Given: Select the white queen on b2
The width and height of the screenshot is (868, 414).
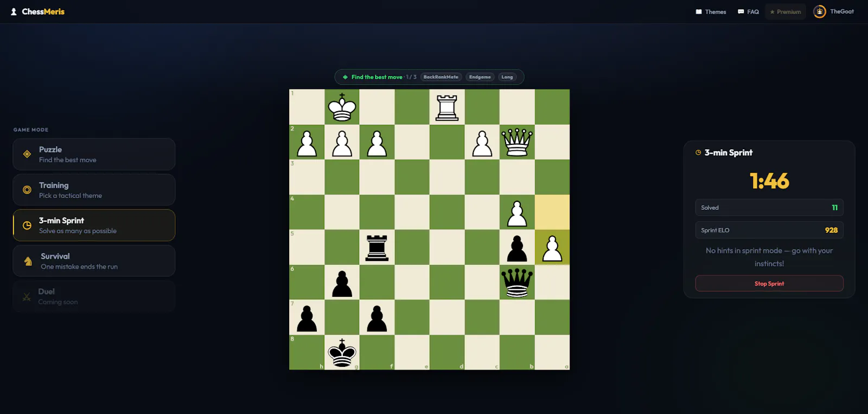Looking at the screenshot, I should [x=517, y=142].
